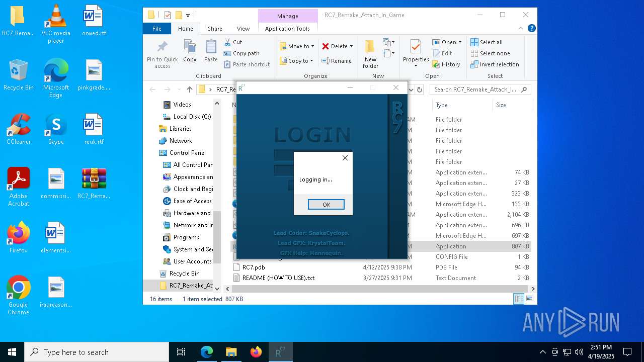This screenshot has width=644, height=362.
Task: Switch to the Share ribbon tab
Action: (x=215, y=29)
